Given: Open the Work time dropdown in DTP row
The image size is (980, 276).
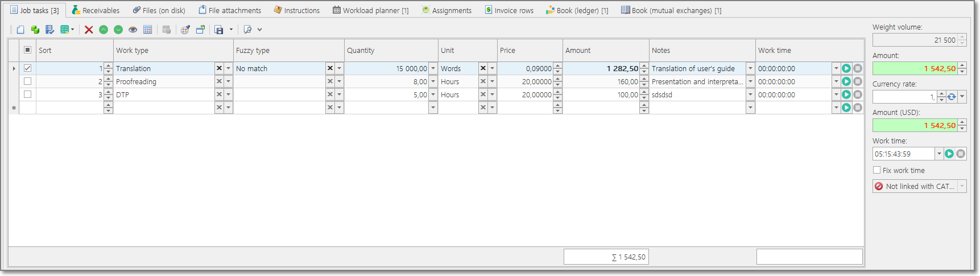Looking at the screenshot, I should [x=836, y=94].
